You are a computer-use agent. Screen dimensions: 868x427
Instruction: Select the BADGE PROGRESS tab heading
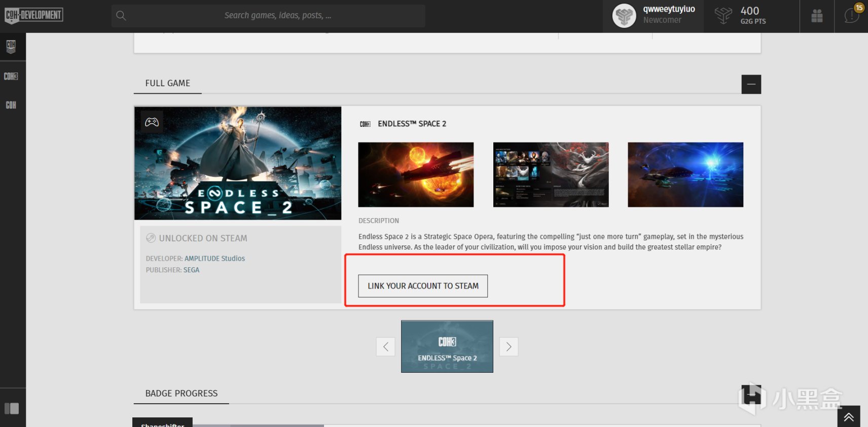pyautogui.click(x=181, y=394)
